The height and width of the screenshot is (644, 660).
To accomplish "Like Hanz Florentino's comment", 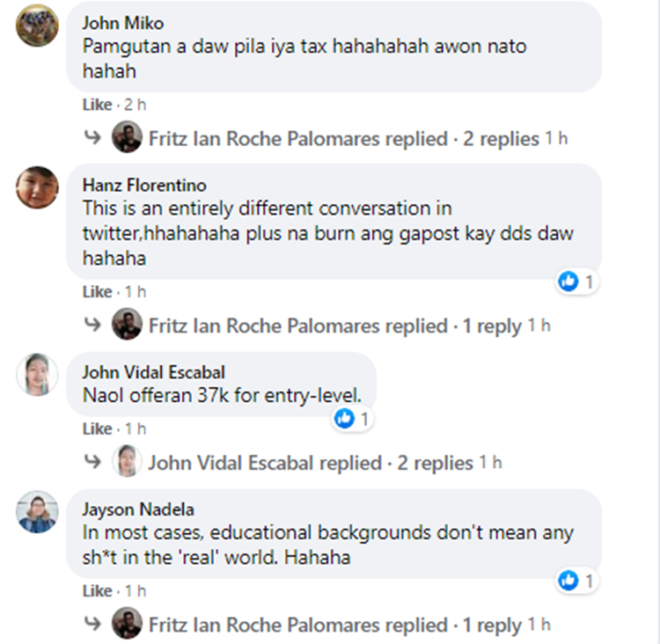I will 97,291.
